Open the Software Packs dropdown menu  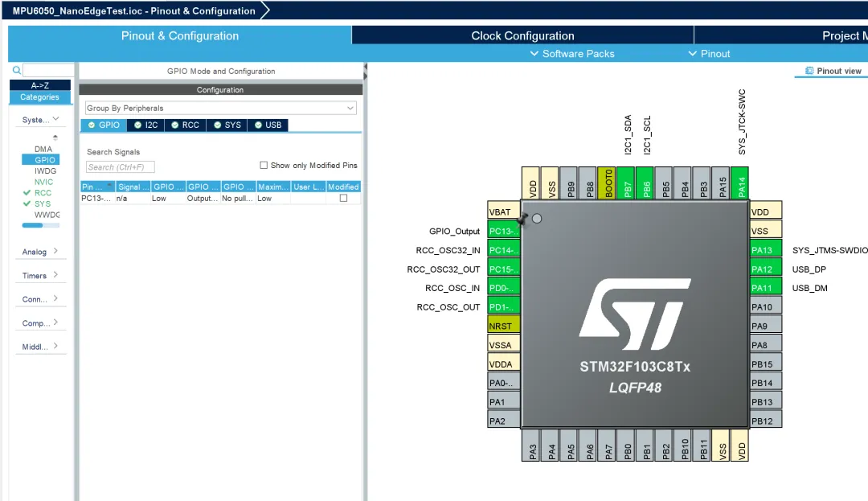pos(572,54)
